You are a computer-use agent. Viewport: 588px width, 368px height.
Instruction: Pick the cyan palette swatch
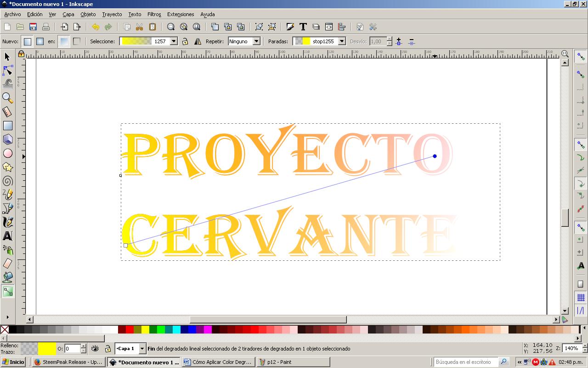pos(176,329)
